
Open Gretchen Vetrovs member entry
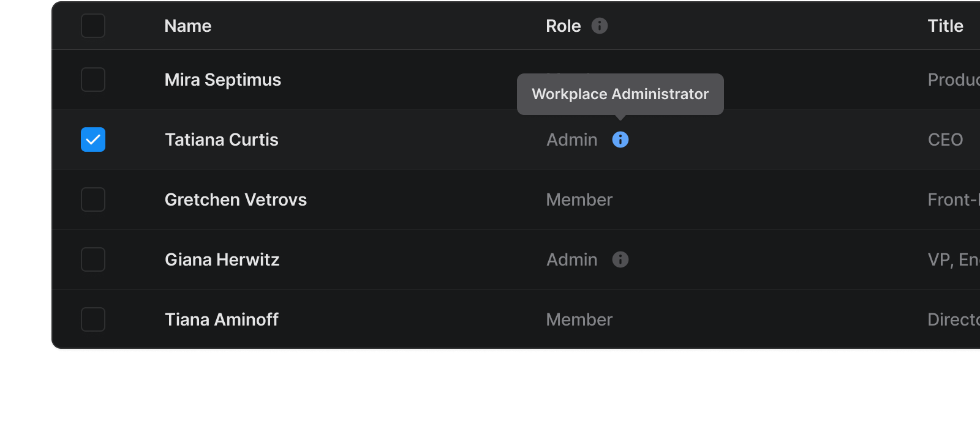coord(236,199)
